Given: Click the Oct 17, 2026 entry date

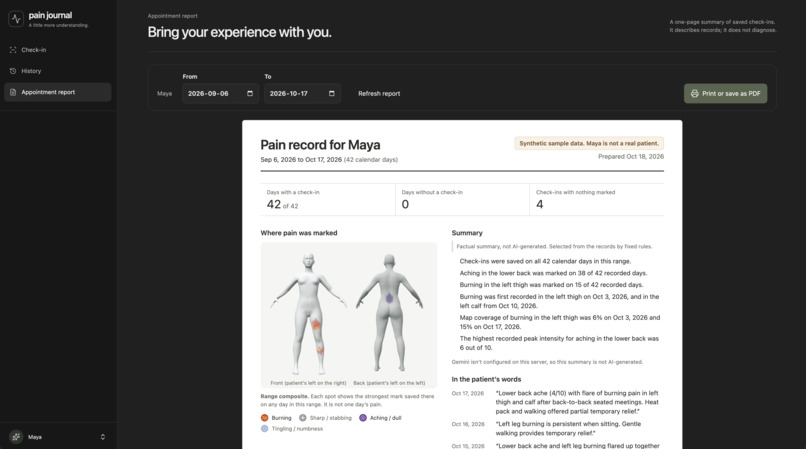Looking at the screenshot, I should tap(468, 393).
